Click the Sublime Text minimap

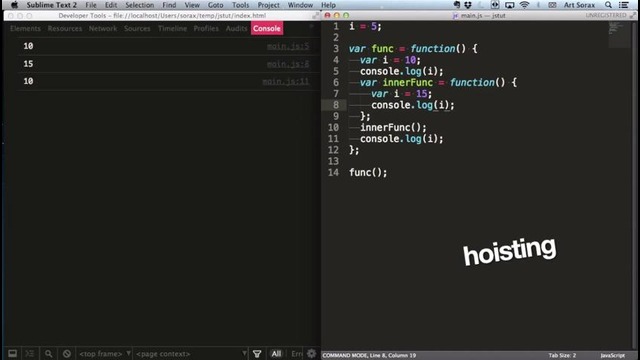tap(619, 35)
